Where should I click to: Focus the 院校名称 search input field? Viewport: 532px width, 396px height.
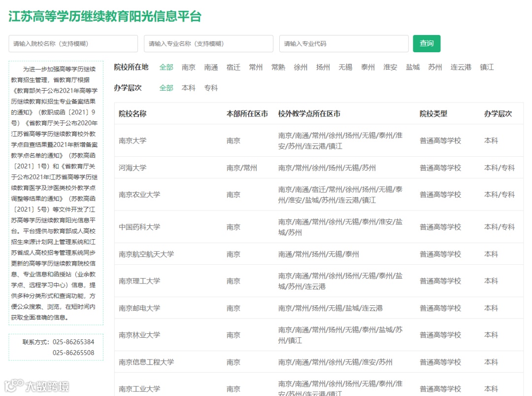73,43
